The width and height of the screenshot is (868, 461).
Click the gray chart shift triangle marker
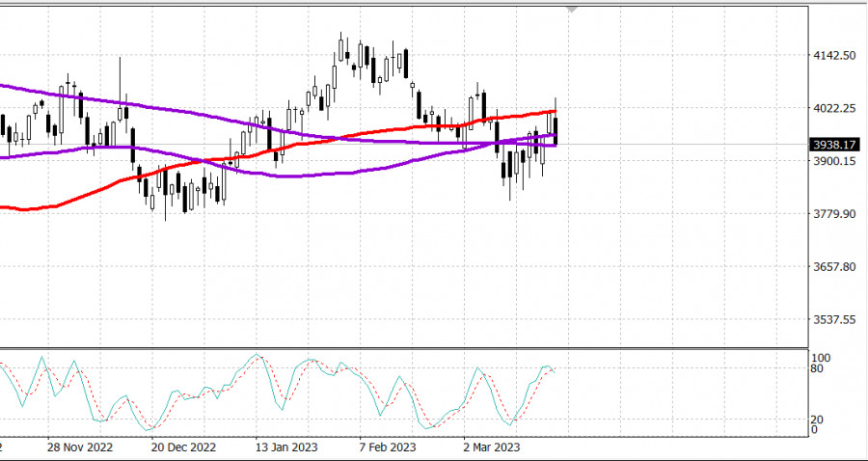coord(573,10)
